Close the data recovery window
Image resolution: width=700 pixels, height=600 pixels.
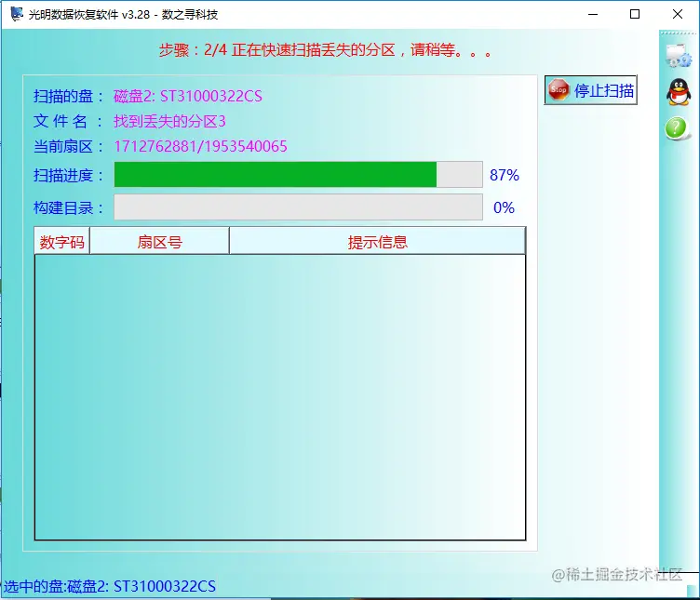pyautogui.click(x=678, y=14)
